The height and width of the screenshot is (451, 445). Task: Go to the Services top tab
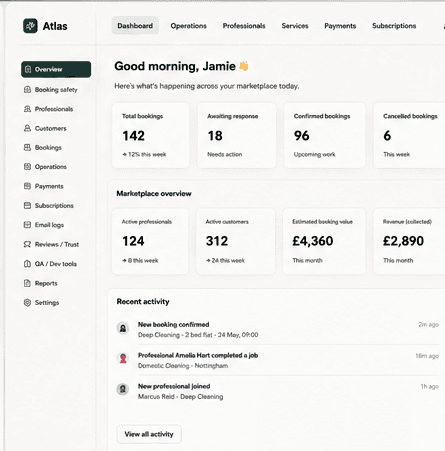(295, 26)
